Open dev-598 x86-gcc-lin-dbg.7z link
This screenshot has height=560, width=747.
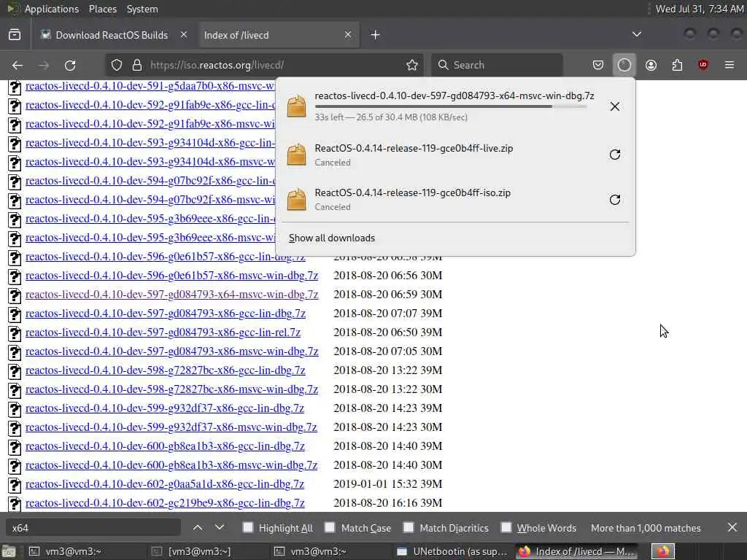166,370
